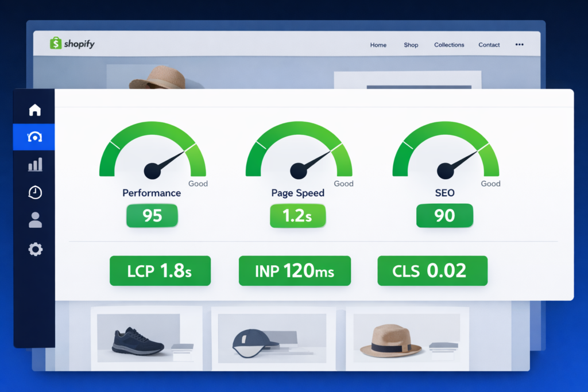The image size is (588, 392).
Task: Select the INP 120ms metric badge
Action: click(x=295, y=270)
